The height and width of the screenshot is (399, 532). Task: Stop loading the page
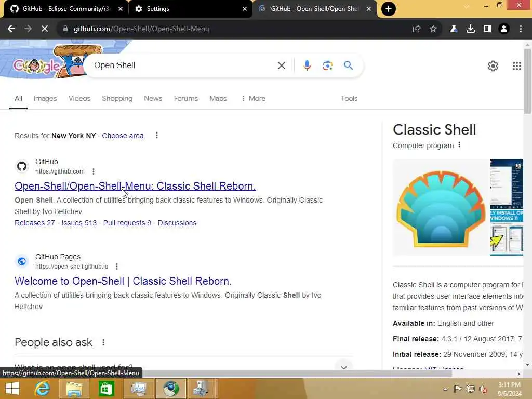(x=45, y=29)
